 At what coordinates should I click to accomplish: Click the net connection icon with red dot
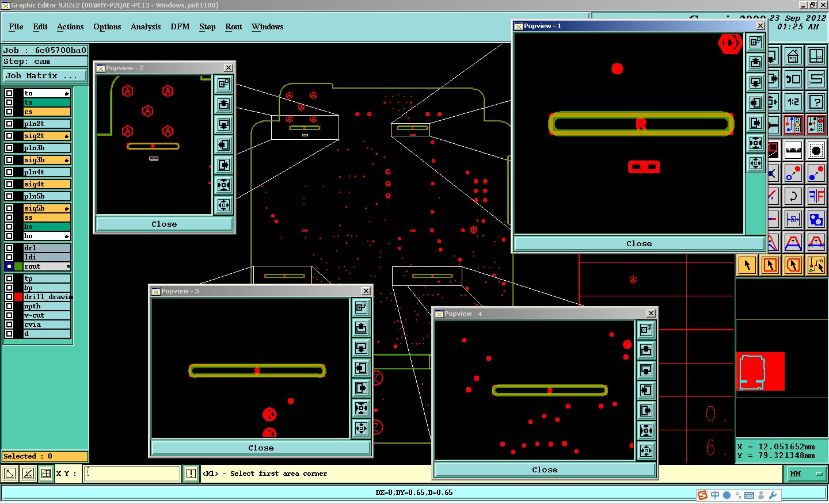pyautogui.click(x=816, y=125)
